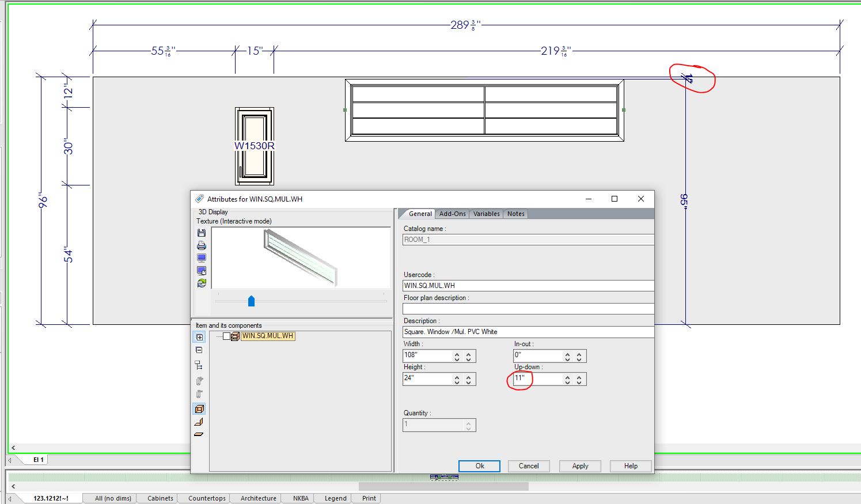Click the flat orange plane icon

(x=199, y=434)
